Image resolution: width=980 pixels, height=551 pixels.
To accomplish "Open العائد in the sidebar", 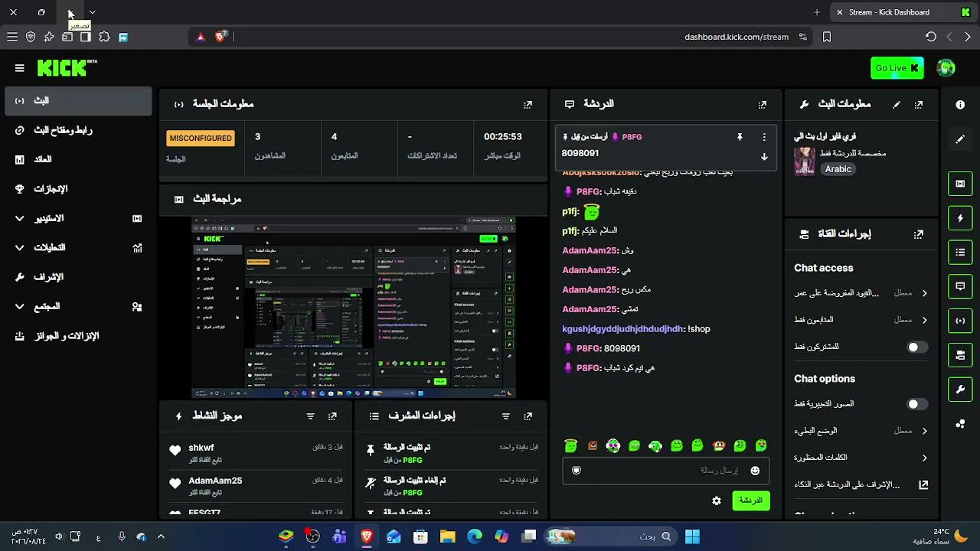I will click(x=78, y=159).
